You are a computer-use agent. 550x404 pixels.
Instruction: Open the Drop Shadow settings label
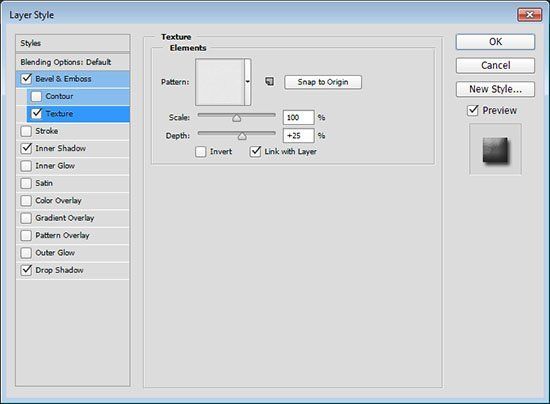59,270
